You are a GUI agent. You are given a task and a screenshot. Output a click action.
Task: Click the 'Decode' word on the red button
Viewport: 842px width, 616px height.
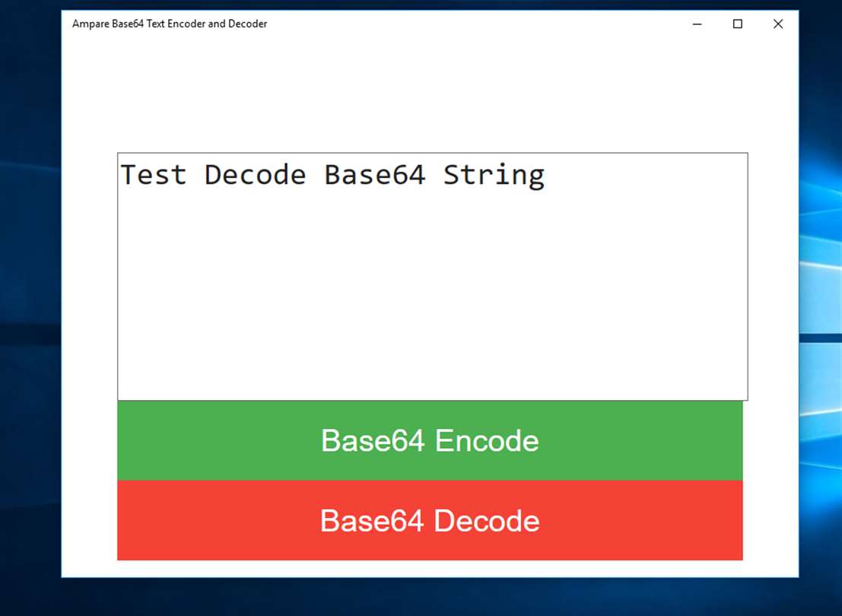click(487, 521)
